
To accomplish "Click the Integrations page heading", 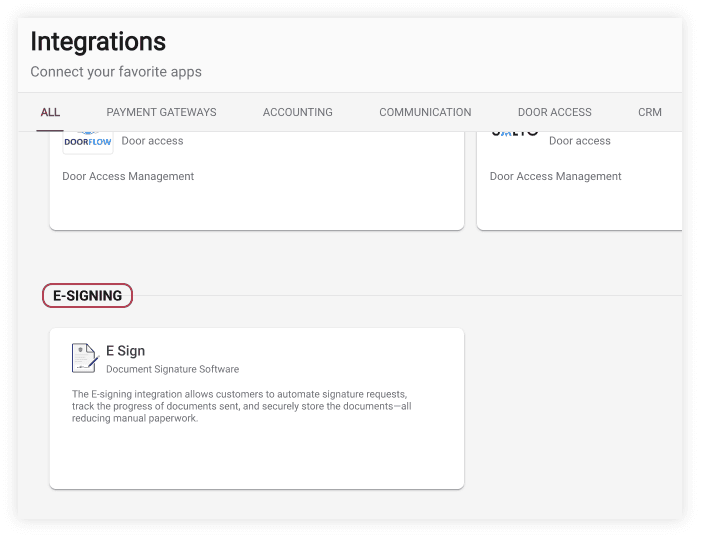I will [98, 42].
